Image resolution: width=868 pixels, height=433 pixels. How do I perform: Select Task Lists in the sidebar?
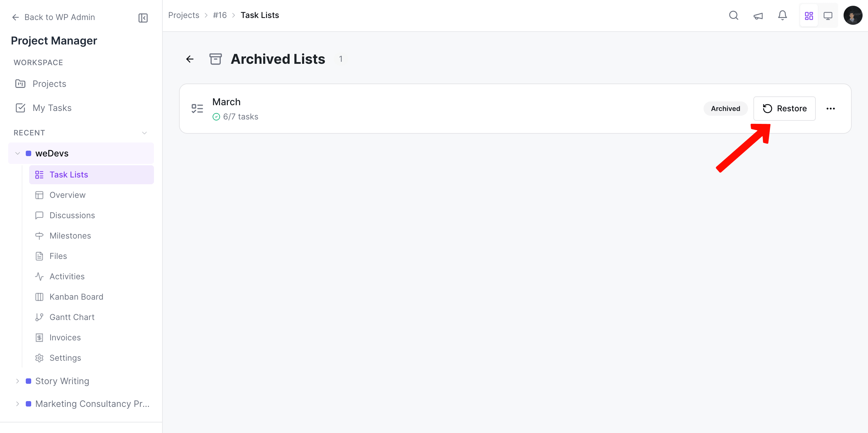[x=69, y=174]
